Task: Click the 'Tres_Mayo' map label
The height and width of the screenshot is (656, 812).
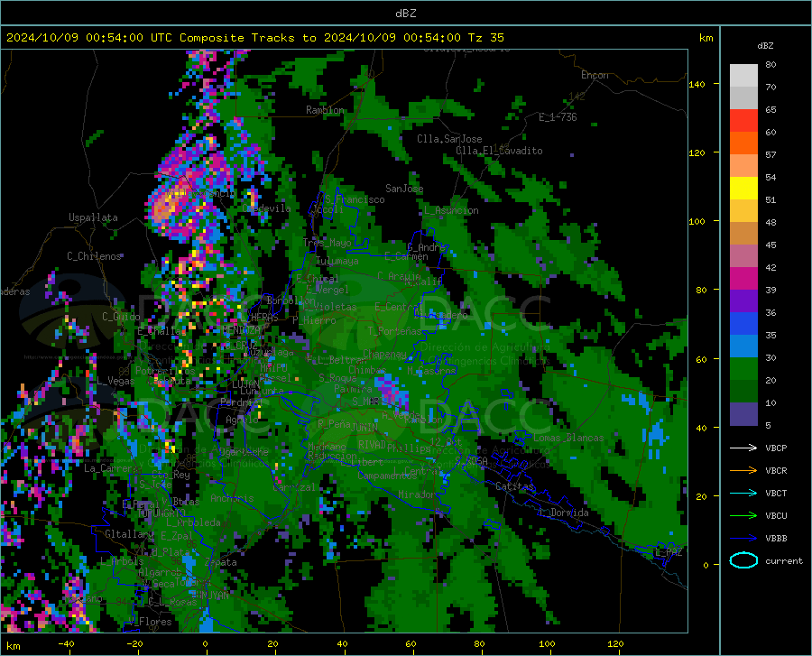Action: pyautogui.click(x=328, y=243)
